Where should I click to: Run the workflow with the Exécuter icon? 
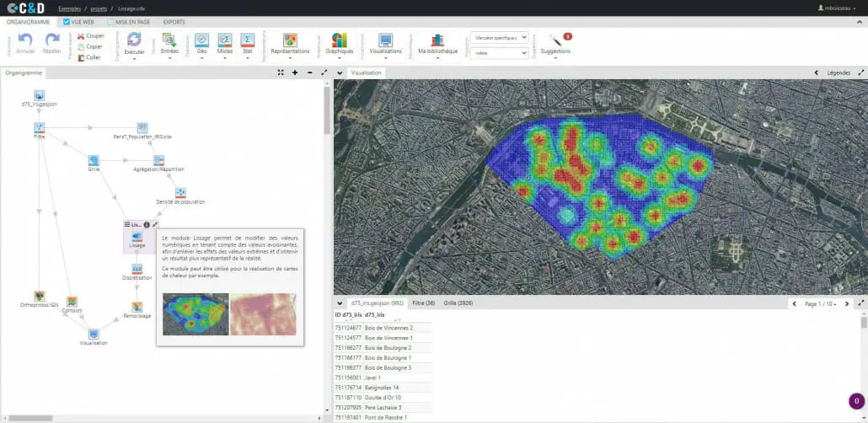tap(134, 40)
